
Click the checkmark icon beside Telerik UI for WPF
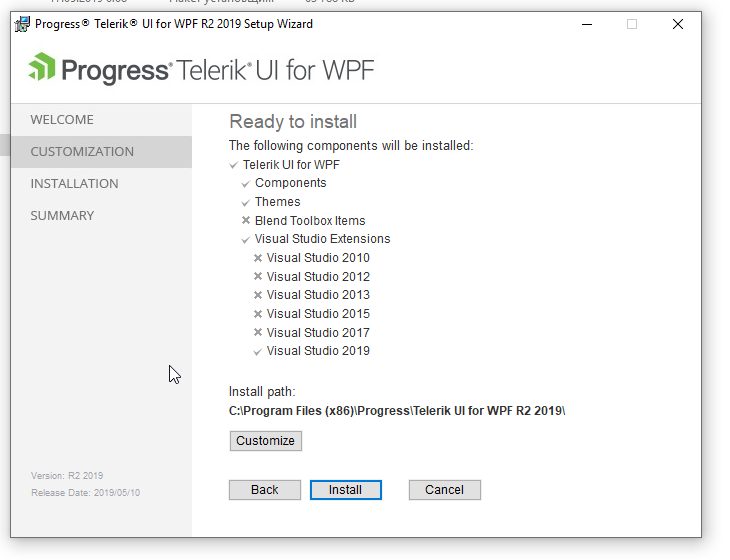click(x=234, y=165)
